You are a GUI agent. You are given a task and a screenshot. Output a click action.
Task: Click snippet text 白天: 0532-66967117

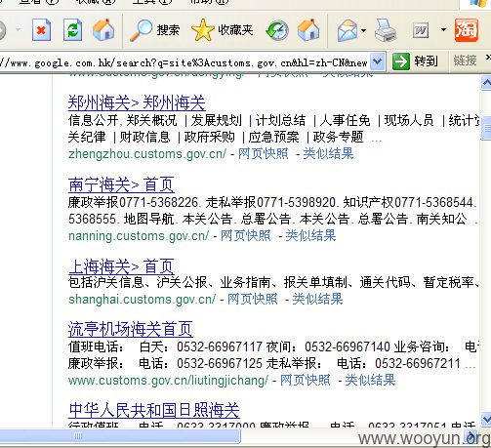[201, 346]
